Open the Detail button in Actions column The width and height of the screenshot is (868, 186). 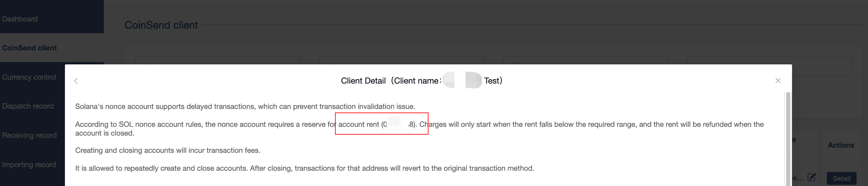(841, 178)
